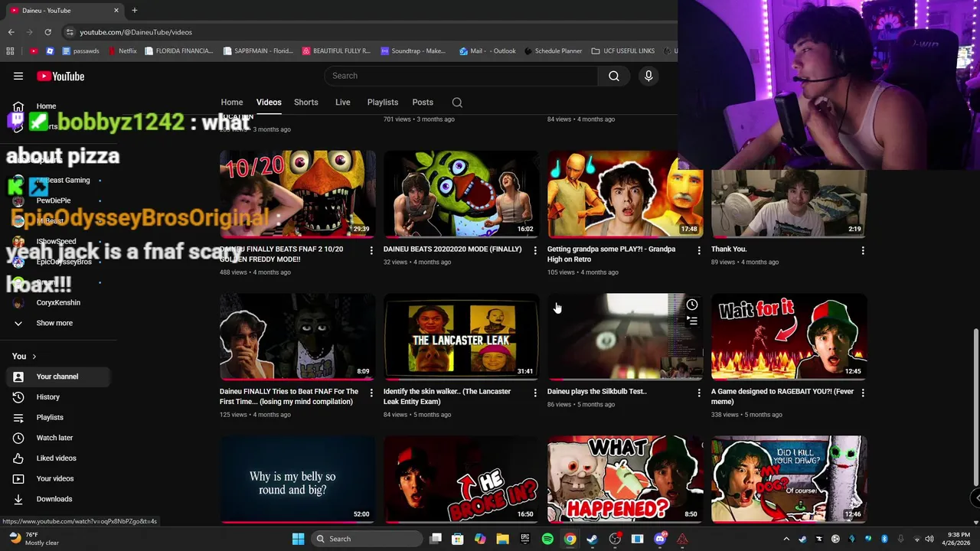Reload the page in Chrome
This screenshot has height=551, width=980.
(47, 32)
